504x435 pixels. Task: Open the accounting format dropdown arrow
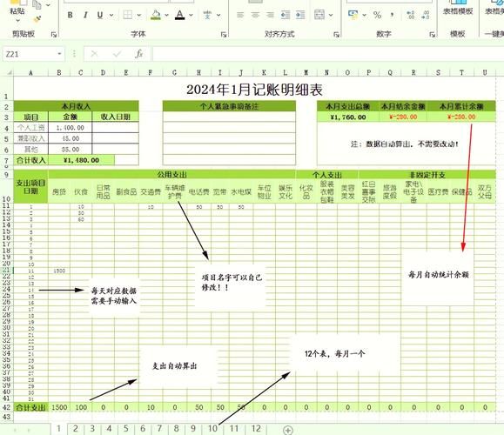coord(364,15)
